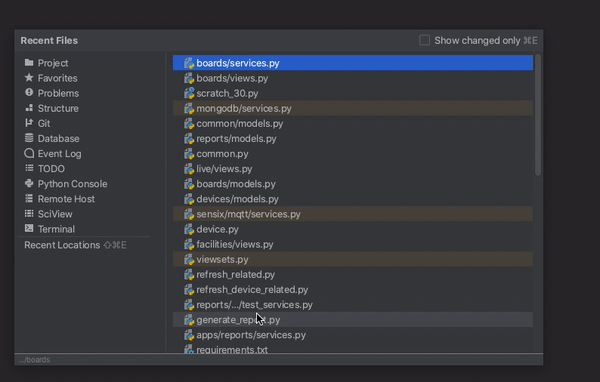Click the Favorites star icon
This screenshot has width=600, height=382.
tap(29, 78)
